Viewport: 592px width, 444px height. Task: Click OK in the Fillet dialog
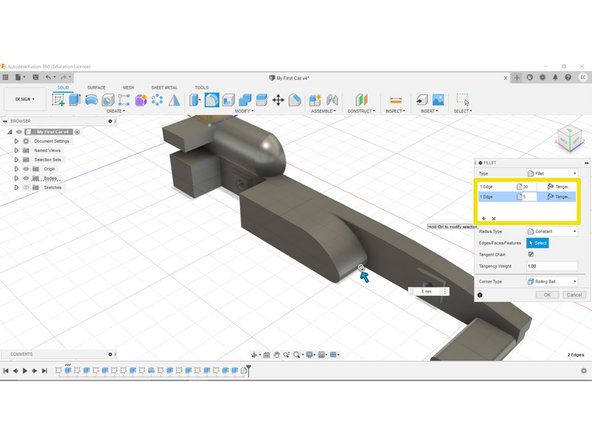pos(547,294)
